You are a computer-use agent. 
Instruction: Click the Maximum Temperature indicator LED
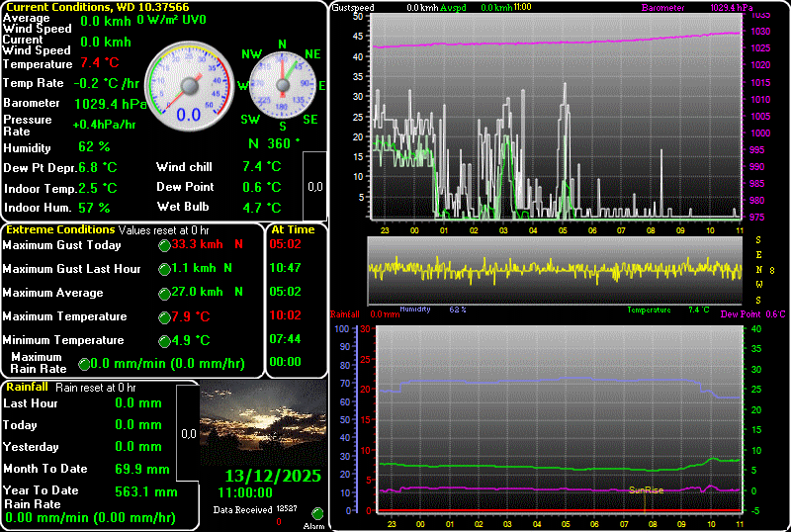point(164,317)
